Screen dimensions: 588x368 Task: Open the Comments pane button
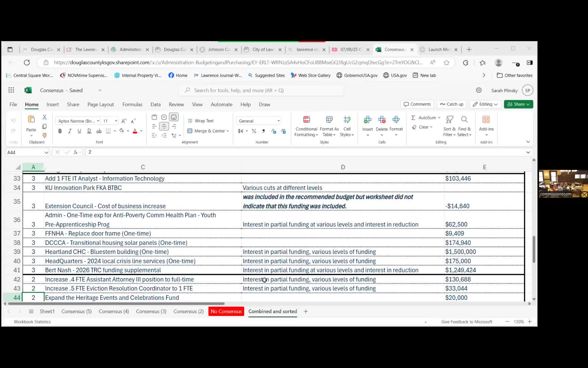417,104
